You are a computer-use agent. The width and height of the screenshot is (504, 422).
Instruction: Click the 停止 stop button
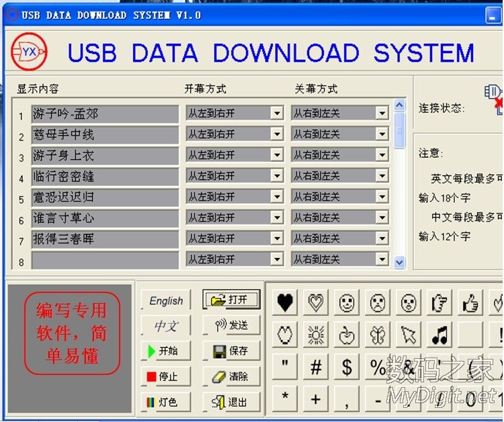[165, 376]
